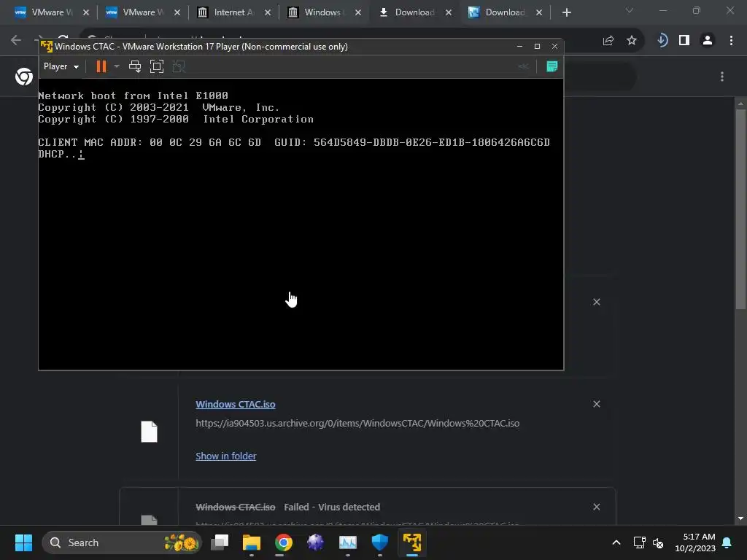Open File Explorer from taskbar
Image resolution: width=747 pixels, height=560 pixels.
tap(252, 542)
